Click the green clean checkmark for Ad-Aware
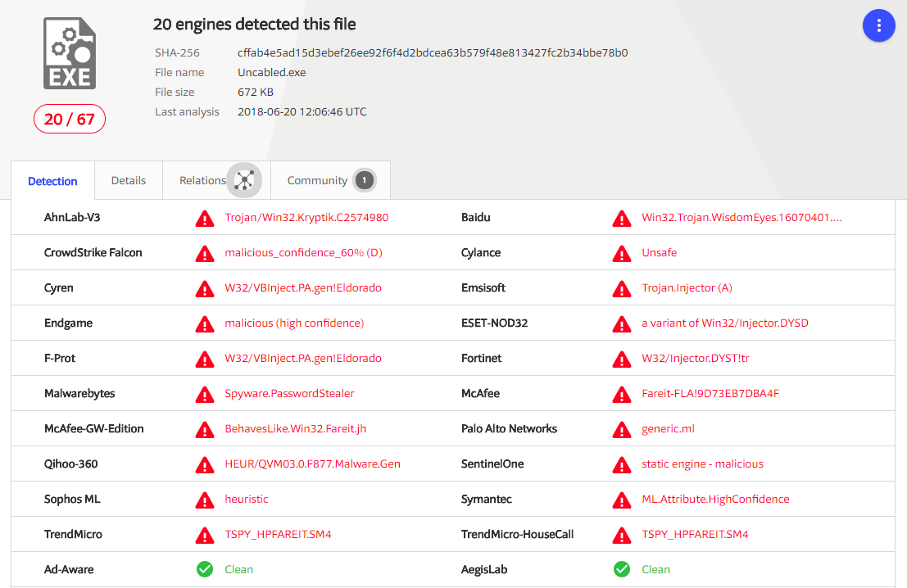The width and height of the screenshot is (907, 588). coord(205,569)
